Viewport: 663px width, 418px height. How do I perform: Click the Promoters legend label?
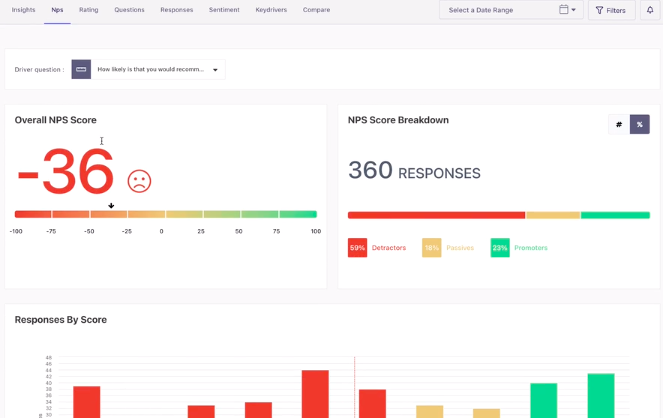point(531,248)
